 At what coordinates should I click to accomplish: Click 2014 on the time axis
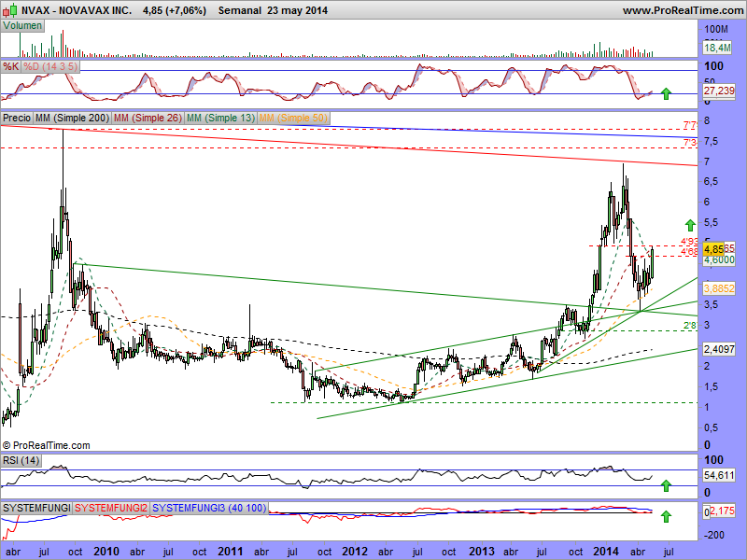[605, 552]
